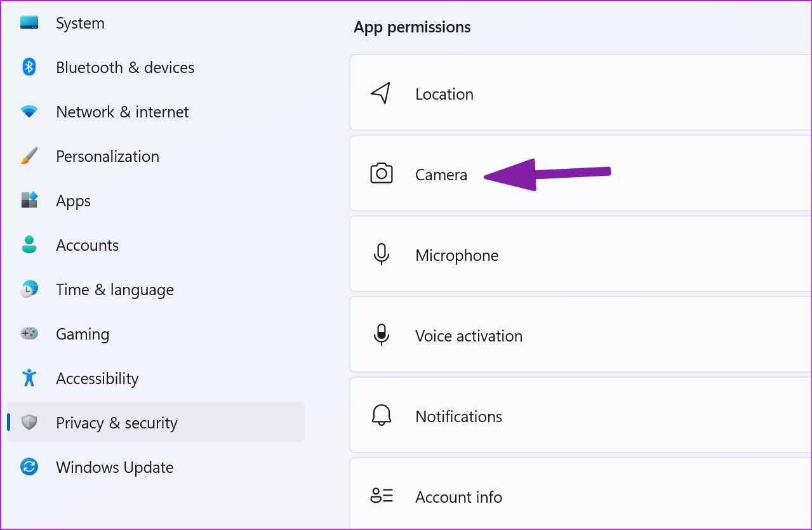This screenshot has height=530, width=812.
Task: Navigate to Accounts settings
Action: (156, 245)
